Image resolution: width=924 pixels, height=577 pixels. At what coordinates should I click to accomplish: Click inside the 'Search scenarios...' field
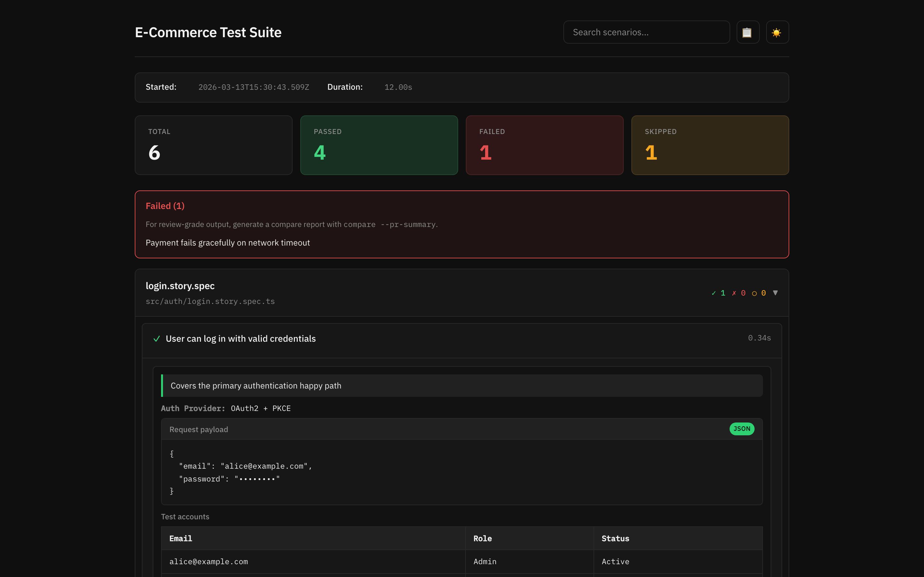(646, 32)
